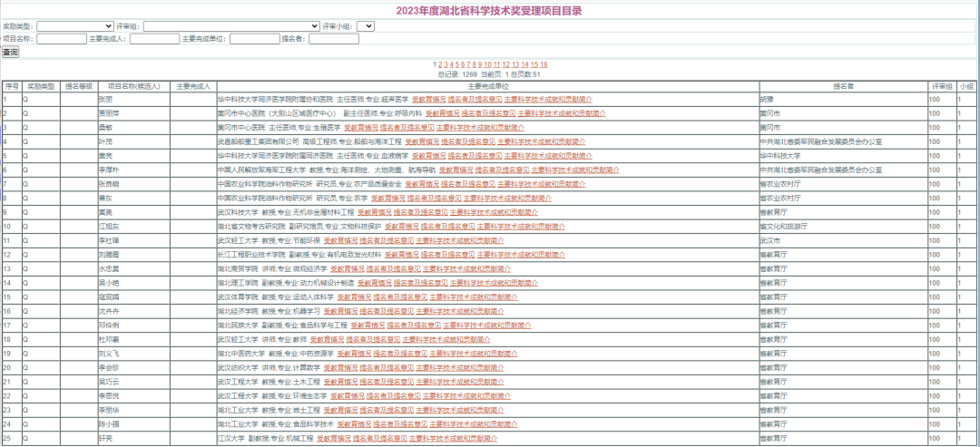Open 受教育情况 link for 叶茂 row
Viewport: 980px width, 447px height.
pos(422,141)
